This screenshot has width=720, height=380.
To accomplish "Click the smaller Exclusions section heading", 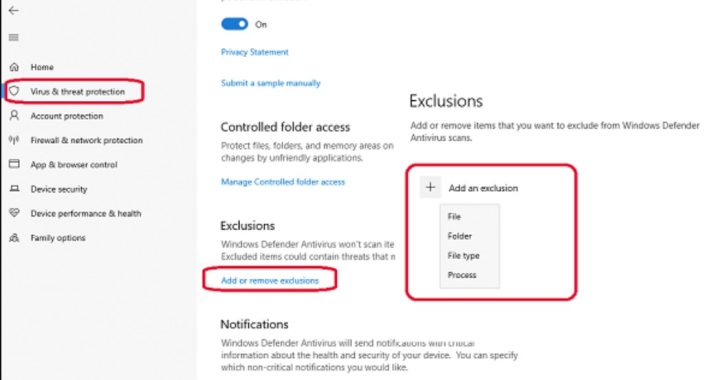I will 248,226.
